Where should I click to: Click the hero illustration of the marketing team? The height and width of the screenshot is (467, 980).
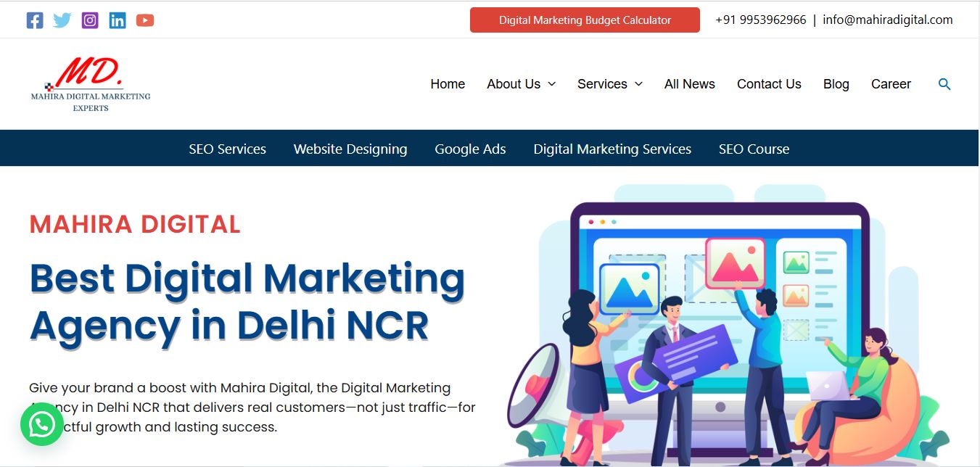click(x=727, y=325)
